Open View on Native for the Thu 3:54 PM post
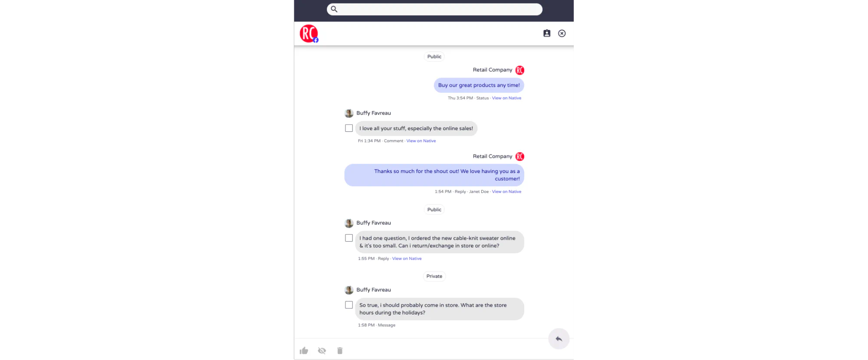Viewport: 868px width, 360px height. point(506,98)
